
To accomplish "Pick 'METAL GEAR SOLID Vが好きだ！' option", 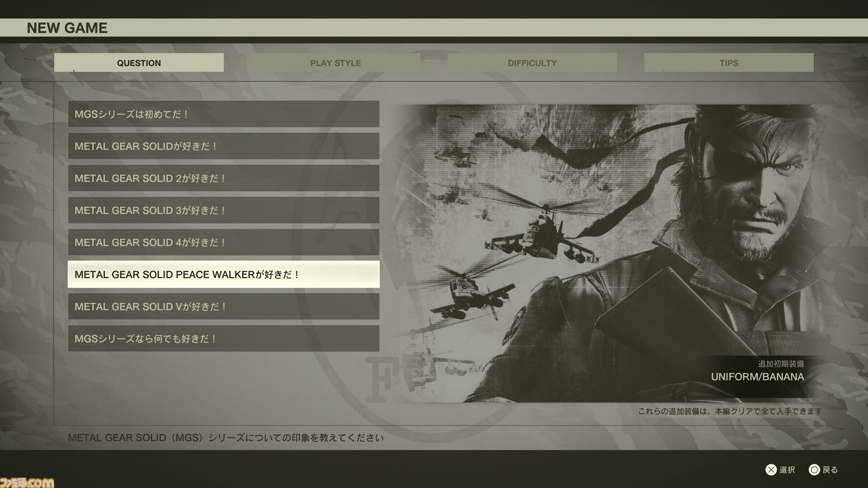I will tap(224, 306).
